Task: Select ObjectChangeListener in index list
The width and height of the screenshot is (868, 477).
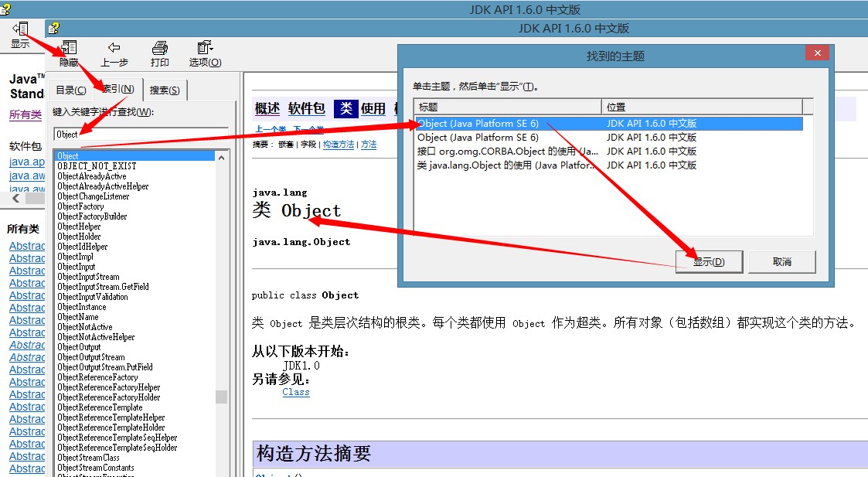Action: [93, 196]
